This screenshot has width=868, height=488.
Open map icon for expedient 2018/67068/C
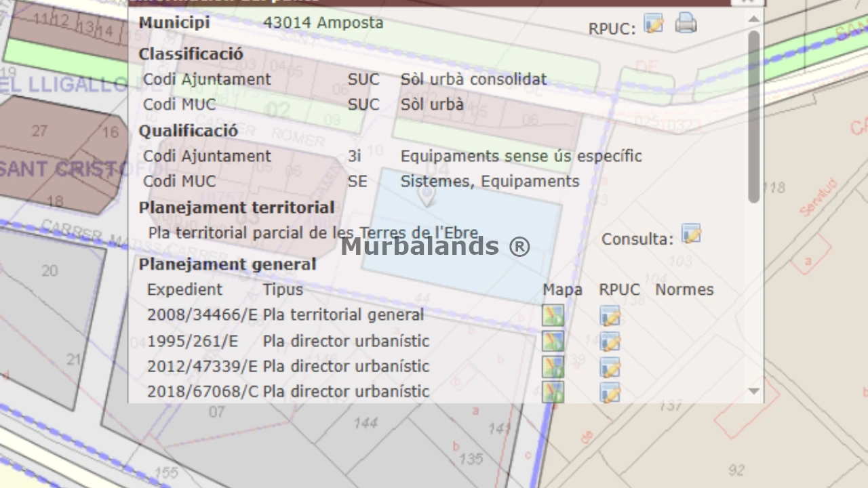pyautogui.click(x=553, y=392)
